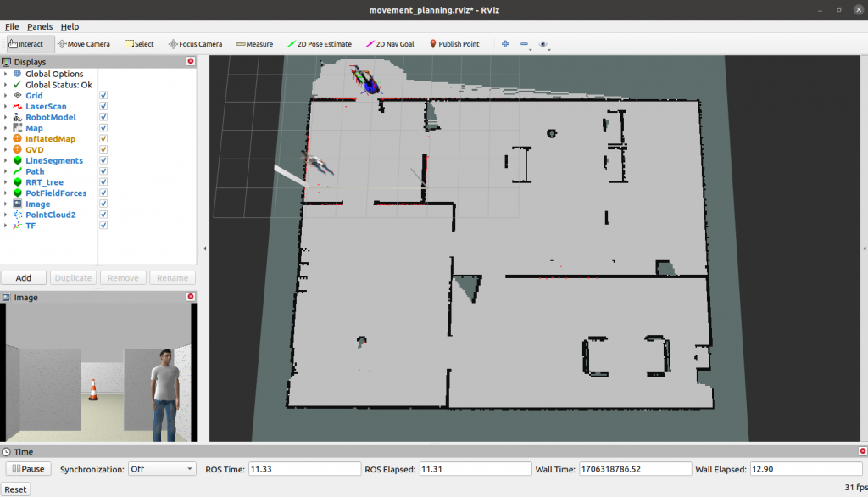The image size is (868, 497).
Task: Click the Map display icon
Action: point(17,128)
